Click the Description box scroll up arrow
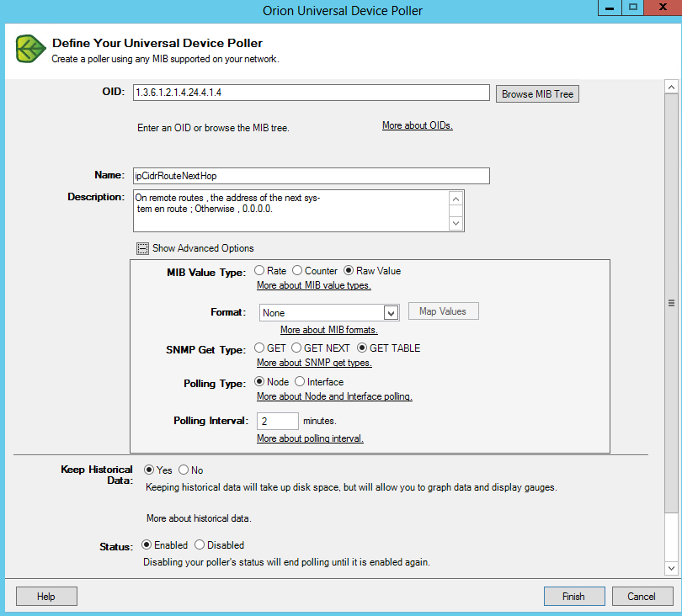This screenshot has width=682, height=616. tap(456, 199)
